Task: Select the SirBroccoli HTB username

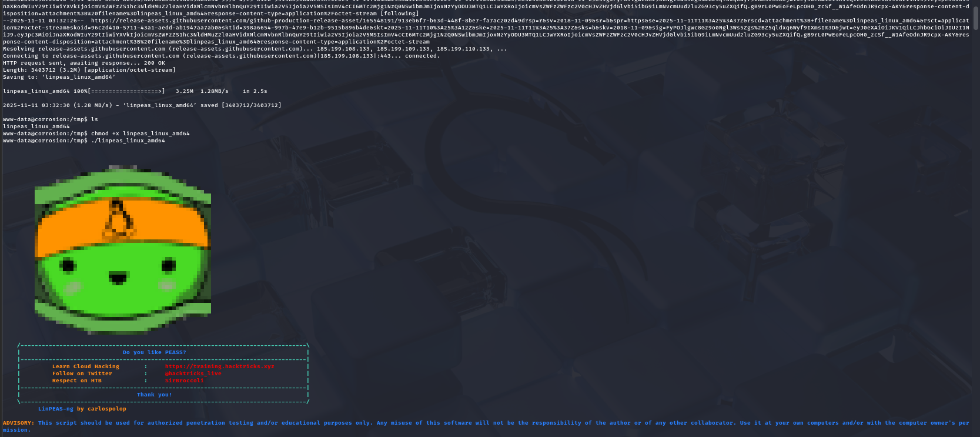Action: click(x=184, y=381)
